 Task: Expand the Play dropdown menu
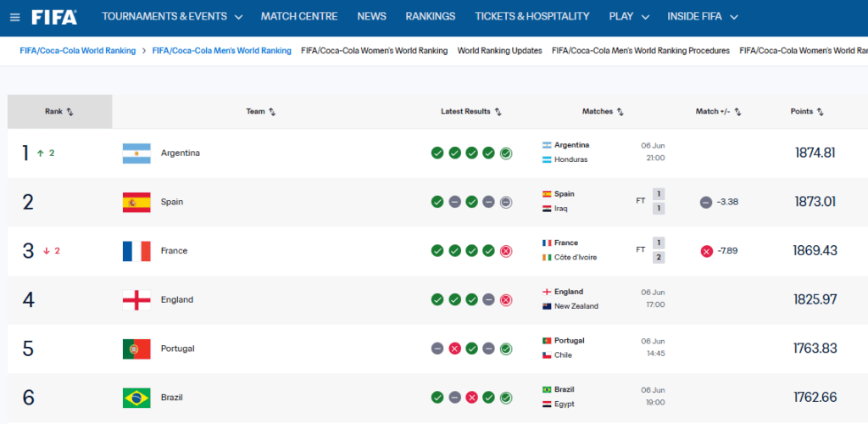tap(629, 17)
